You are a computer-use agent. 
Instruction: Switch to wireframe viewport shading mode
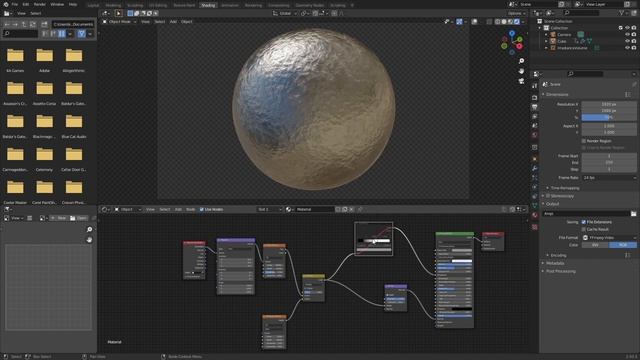pos(498,22)
